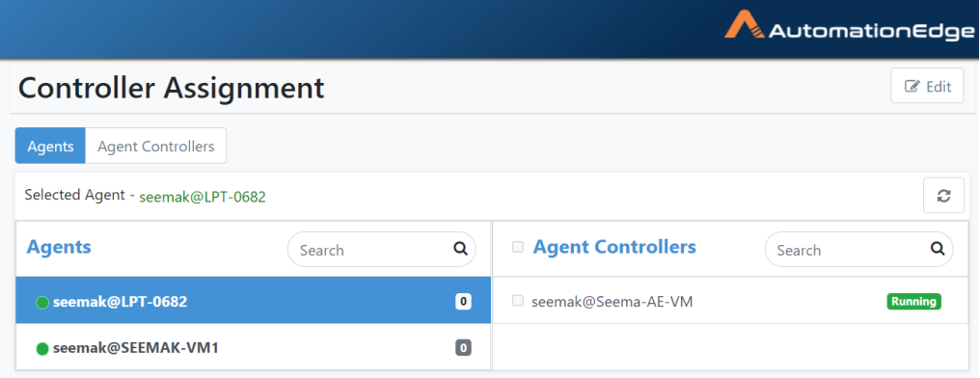The width and height of the screenshot is (980, 378).
Task: Click magnifier icon in Agents search
Action: pyautogui.click(x=460, y=250)
